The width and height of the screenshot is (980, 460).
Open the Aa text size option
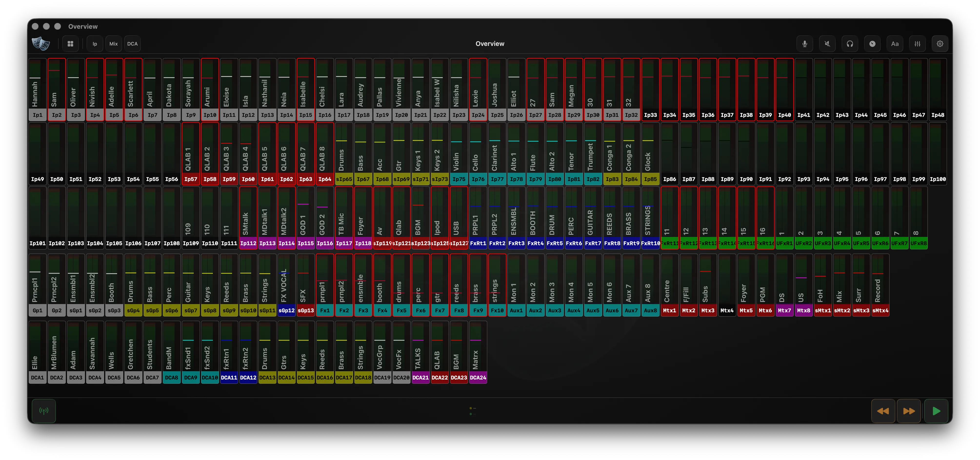click(895, 44)
